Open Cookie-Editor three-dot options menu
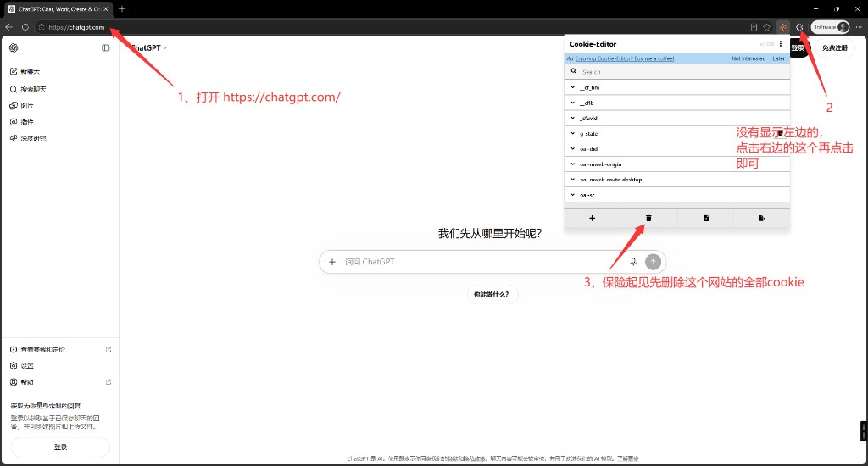This screenshot has height=466, width=868. tap(781, 44)
